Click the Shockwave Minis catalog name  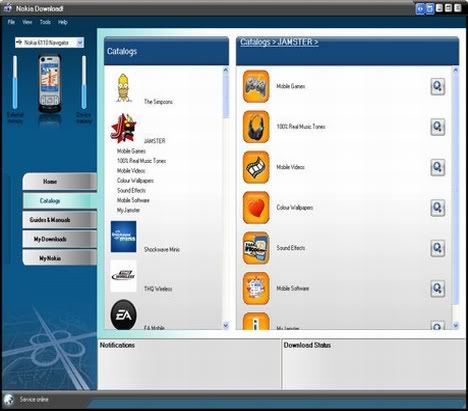[162, 249]
